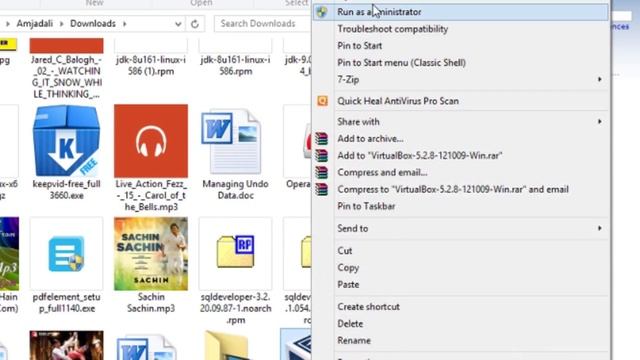Click pdfelement_setup_full1140.exe filename label

pyautogui.click(x=67, y=303)
